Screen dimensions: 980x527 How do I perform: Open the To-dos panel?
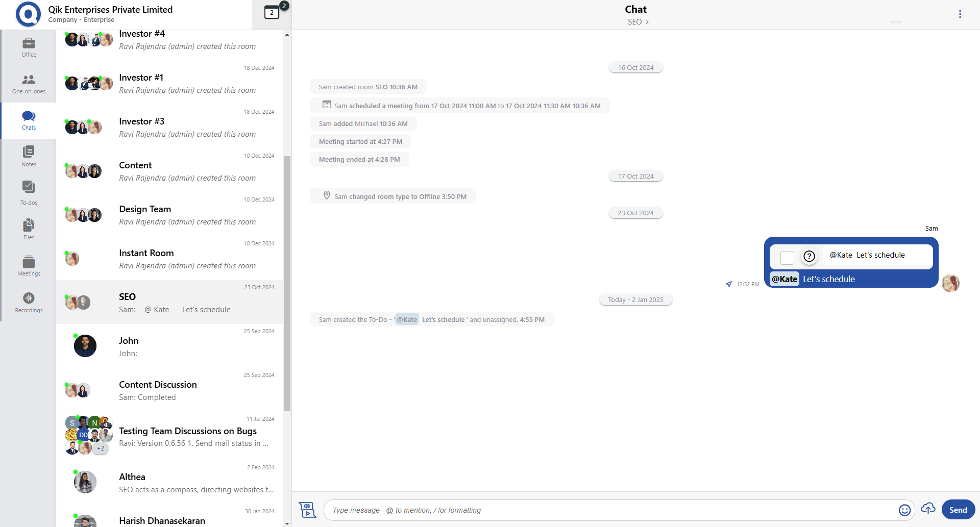(x=29, y=193)
